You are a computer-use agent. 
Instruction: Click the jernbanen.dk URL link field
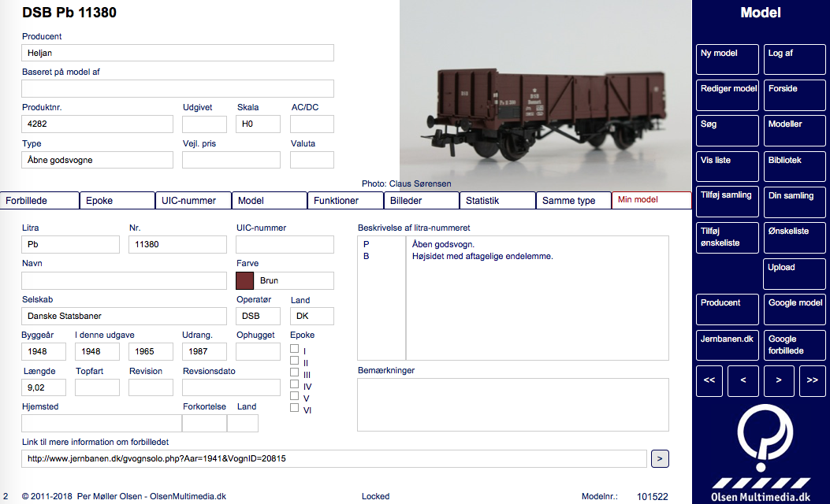pyautogui.click(x=334, y=458)
